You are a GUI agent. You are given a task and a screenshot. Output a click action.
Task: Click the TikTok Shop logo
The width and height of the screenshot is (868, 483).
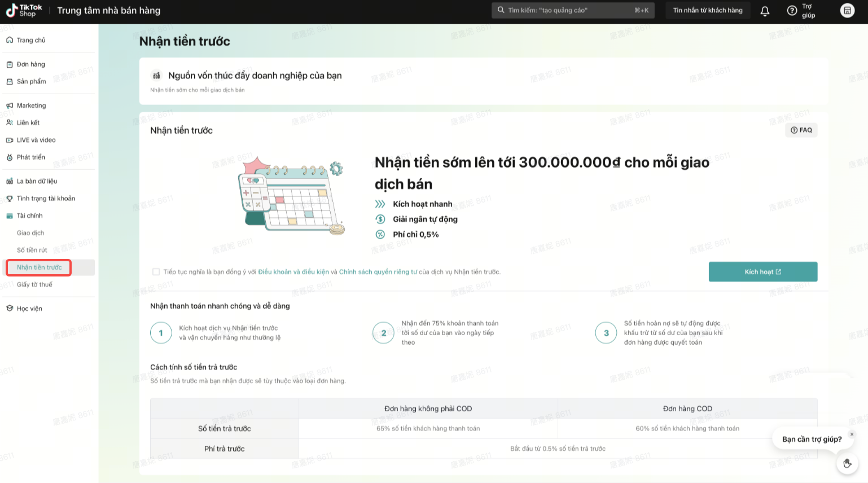click(24, 10)
